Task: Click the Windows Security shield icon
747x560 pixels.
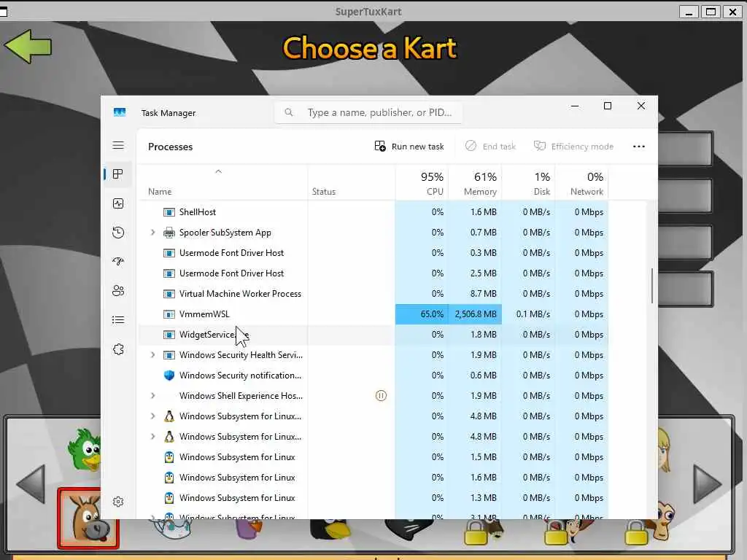Action: [169, 376]
